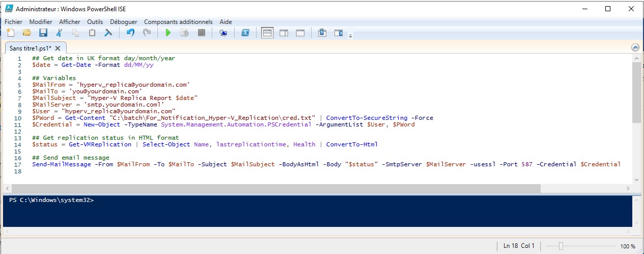Image resolution: width=644 pixels, height=254 pixels.
Task: Launch PowerShell.exe in separate window
Action: 245,33
